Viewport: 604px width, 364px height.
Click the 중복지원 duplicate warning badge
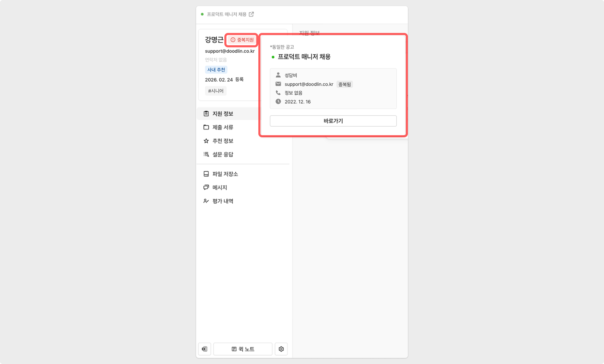(x=242, y=40)
